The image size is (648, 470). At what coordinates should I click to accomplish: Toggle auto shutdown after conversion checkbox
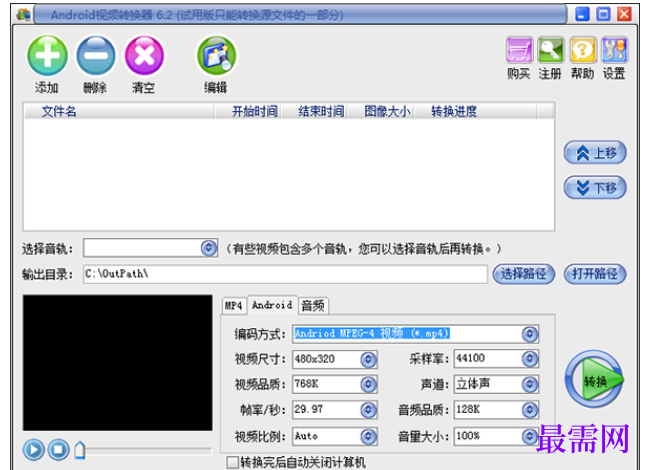[x=233, y=462]
